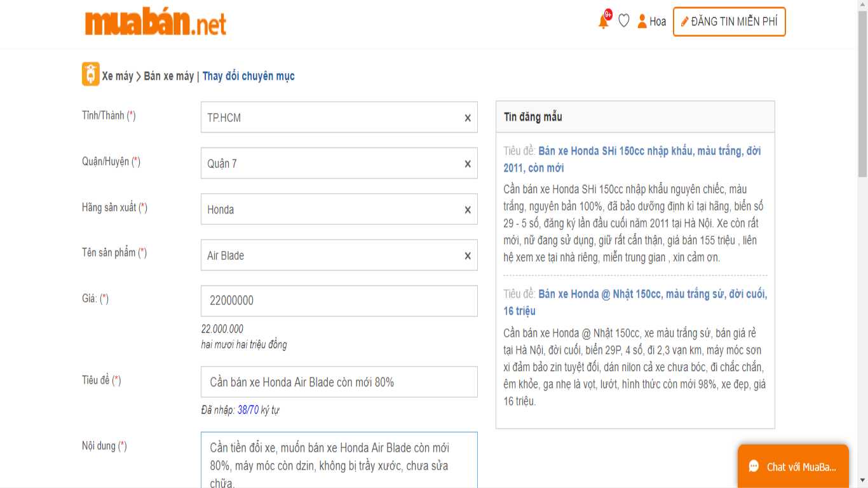
Task: Open saved favorites heart icon
Action: (x=624, y=21)
